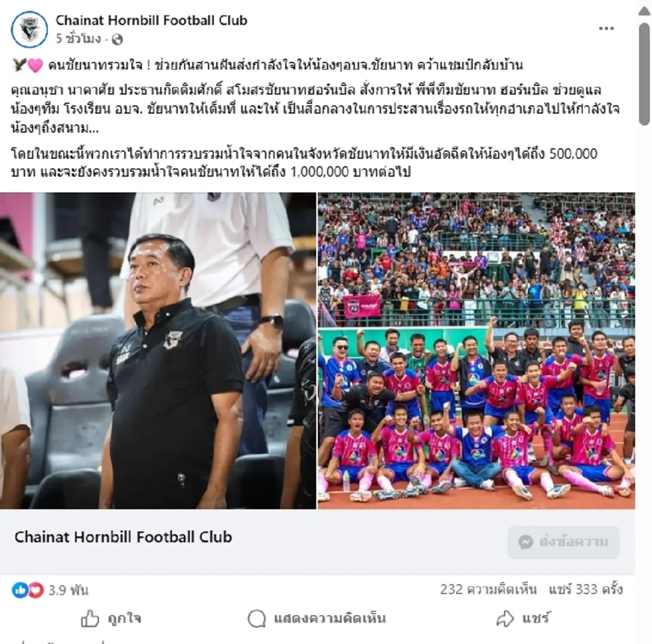Open the แชร์ 333 ครั้ง shares list

point(586,589)
